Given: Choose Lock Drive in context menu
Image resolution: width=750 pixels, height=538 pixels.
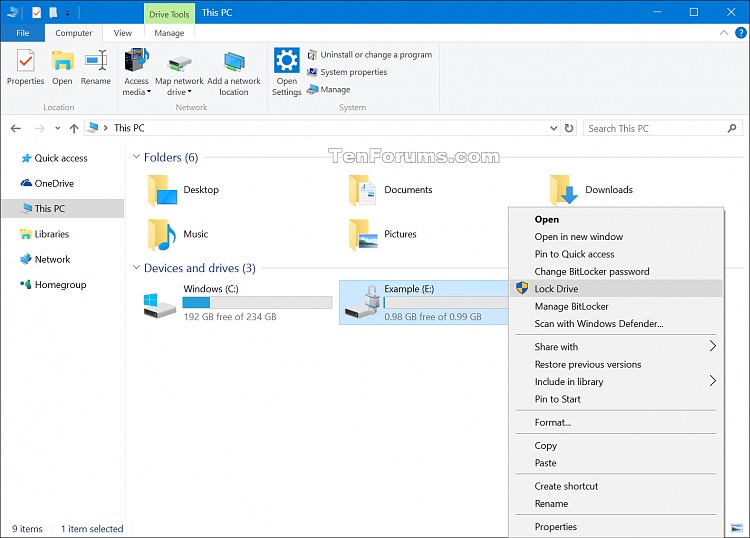Looking at the screenshot, I should pyautogui.click(x=617, y=289).
